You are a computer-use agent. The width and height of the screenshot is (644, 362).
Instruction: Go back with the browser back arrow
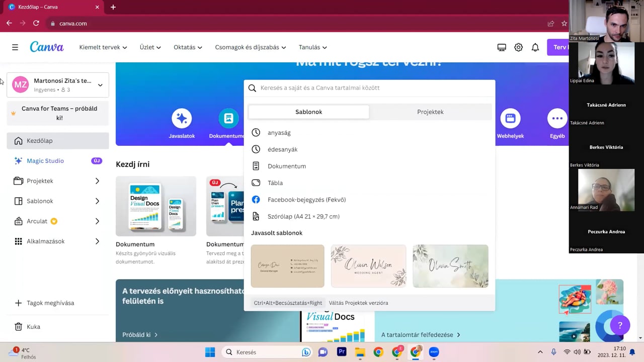point(9,23)
